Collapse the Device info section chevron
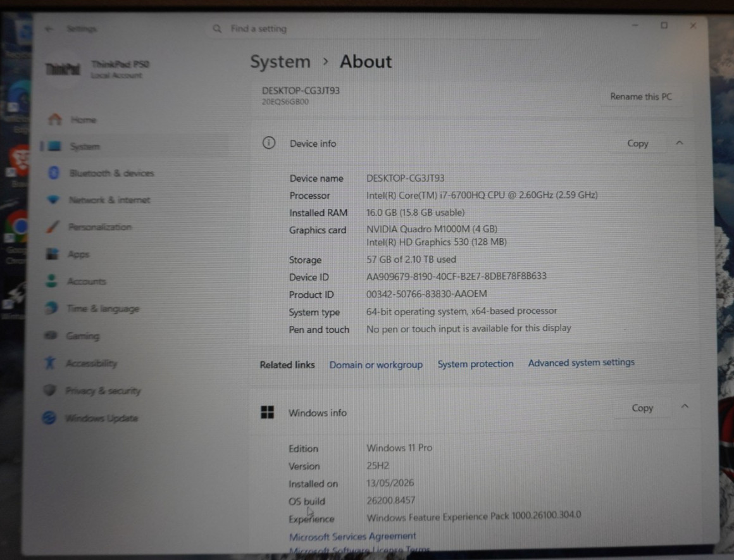This screenshot has width=734, height=560. tap(680, 143)
